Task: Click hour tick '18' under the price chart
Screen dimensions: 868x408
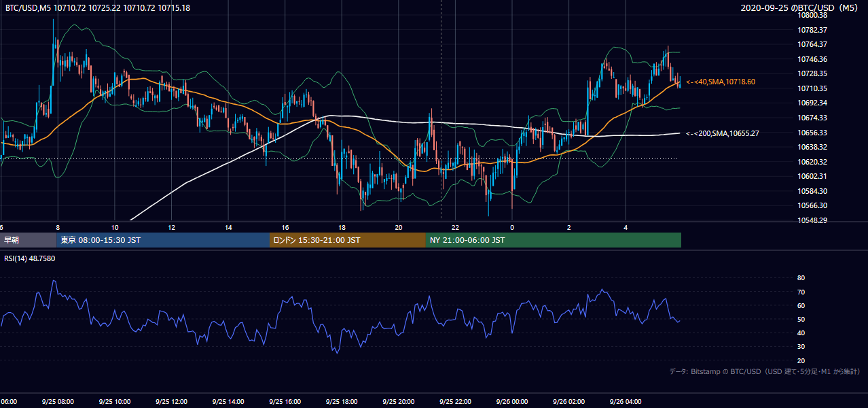Action: coord(342,227)
